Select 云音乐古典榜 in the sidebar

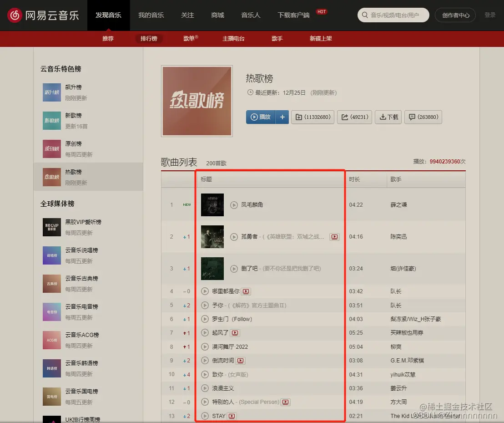(x=88, y=284)
